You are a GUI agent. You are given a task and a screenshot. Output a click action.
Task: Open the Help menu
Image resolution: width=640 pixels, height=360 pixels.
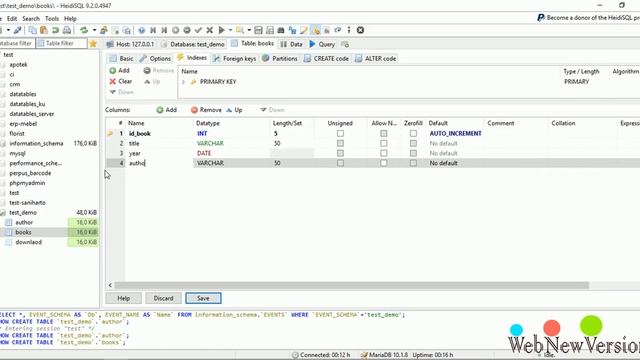tap(70, 19)
